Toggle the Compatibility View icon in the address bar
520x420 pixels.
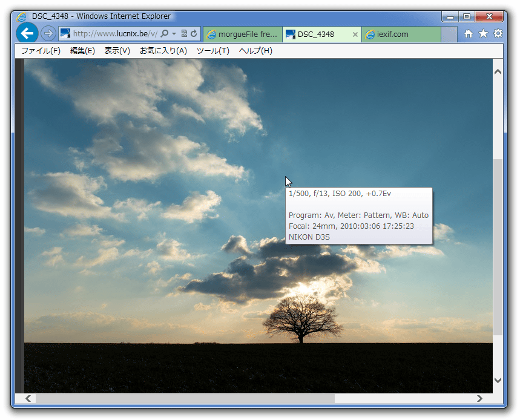(184, 33)
